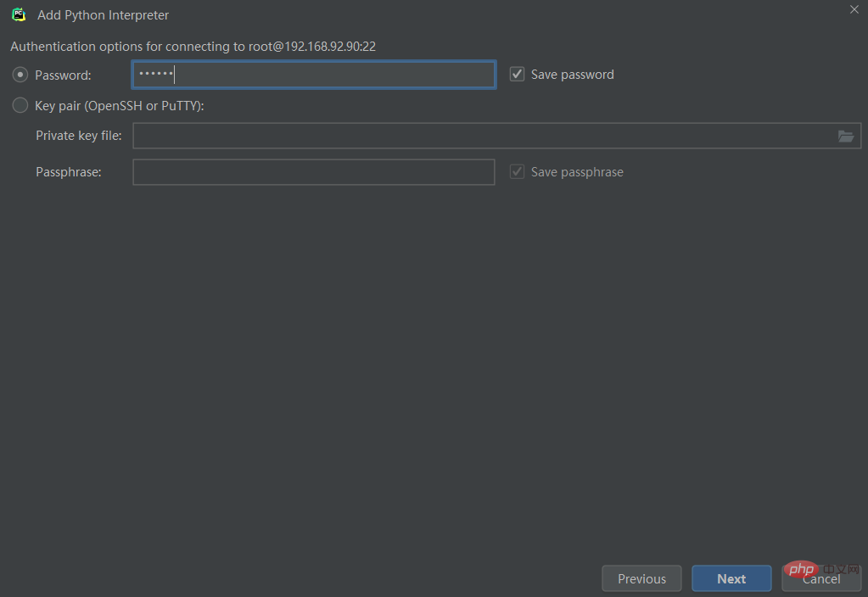Click the PyCharm logo in title bar

coord(19,15)
